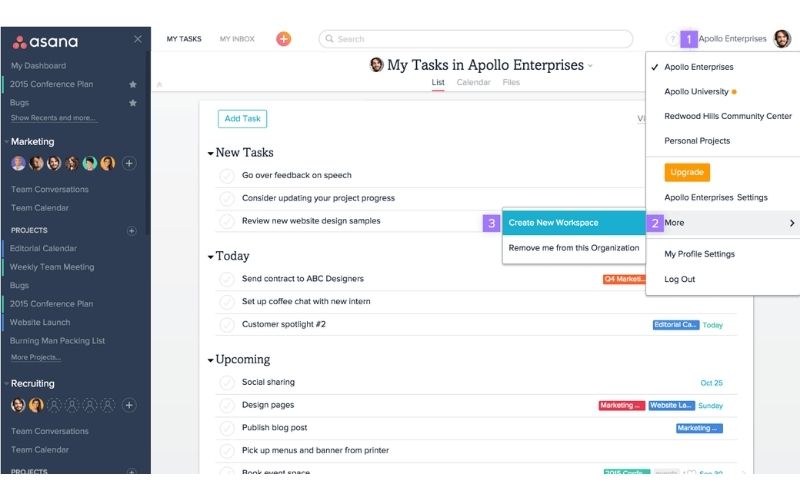Open the My Tasks title dropdown arrow
The image size is (800, 500).
pos(590,66)
